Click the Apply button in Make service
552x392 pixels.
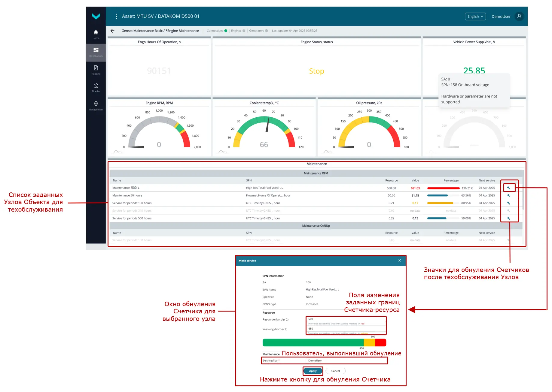(x=313, y=371)
